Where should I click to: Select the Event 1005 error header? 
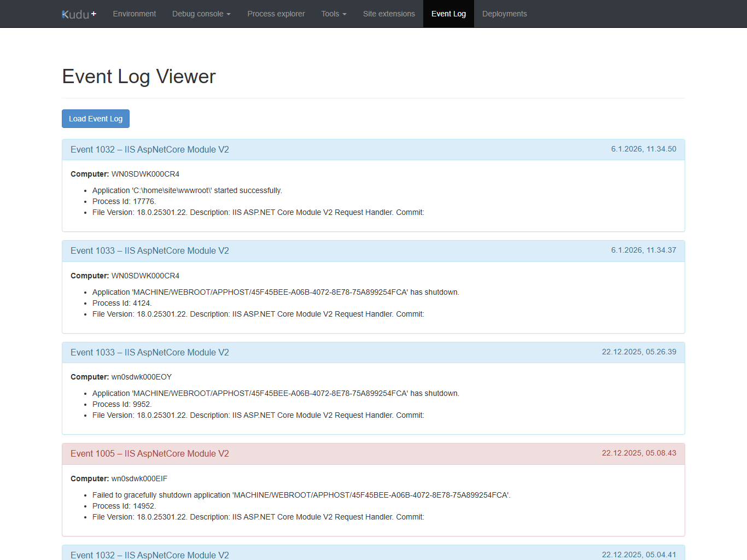(x=149, y=453)
